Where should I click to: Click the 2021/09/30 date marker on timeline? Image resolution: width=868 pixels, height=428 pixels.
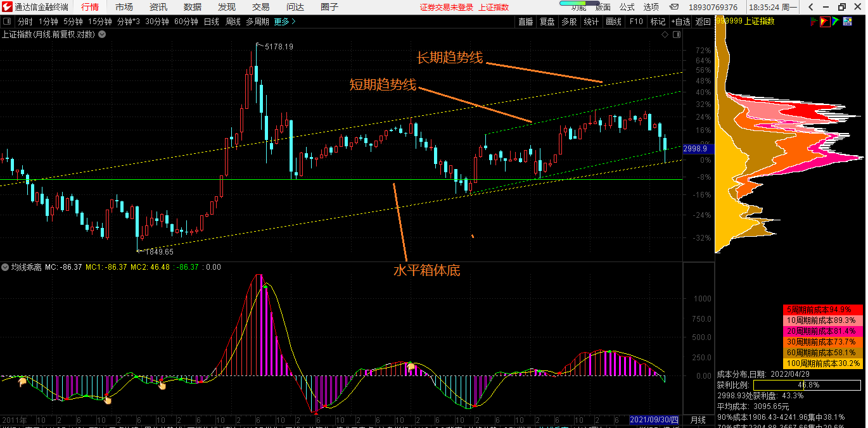coord(654,420)
